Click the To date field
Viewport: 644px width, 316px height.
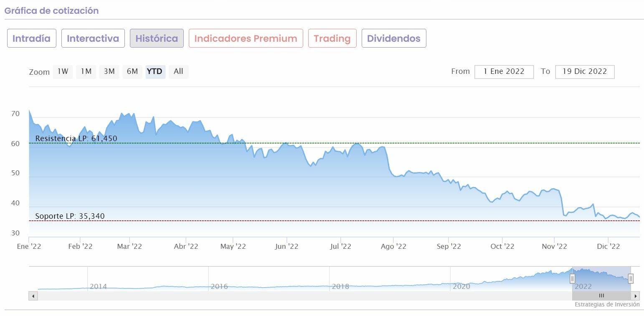pos(584,71)
